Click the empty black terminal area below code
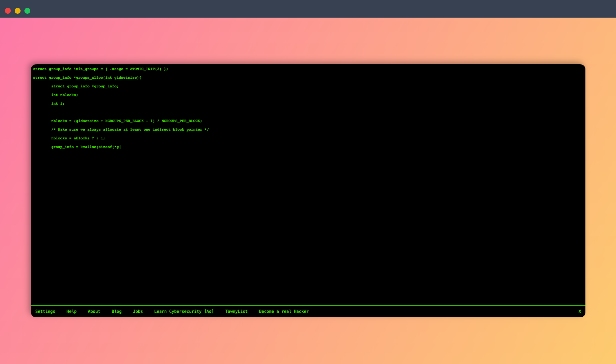Image resolution: width=616 pixels, height=364 pixels. click(x=308, y=226)
